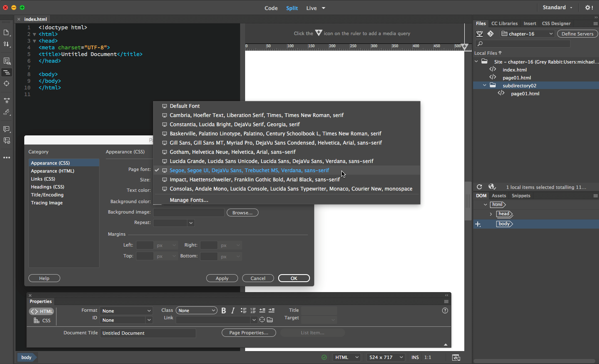Toggle Live View options eye icon
Screen dimensions: 599x364
(x=6, y=61)
